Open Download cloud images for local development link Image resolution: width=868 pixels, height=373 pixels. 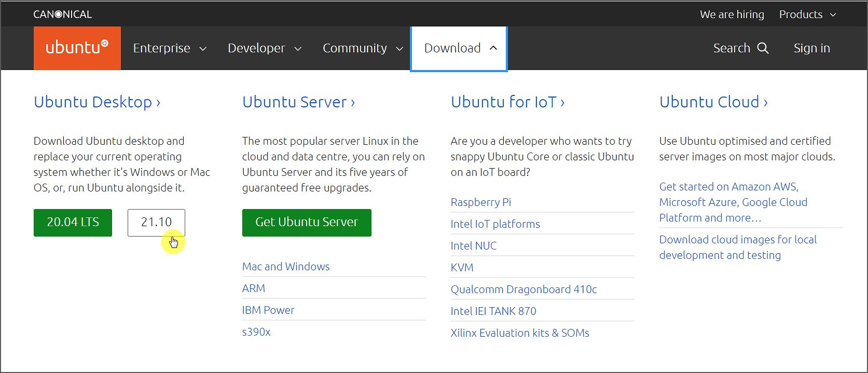[738, 247]
